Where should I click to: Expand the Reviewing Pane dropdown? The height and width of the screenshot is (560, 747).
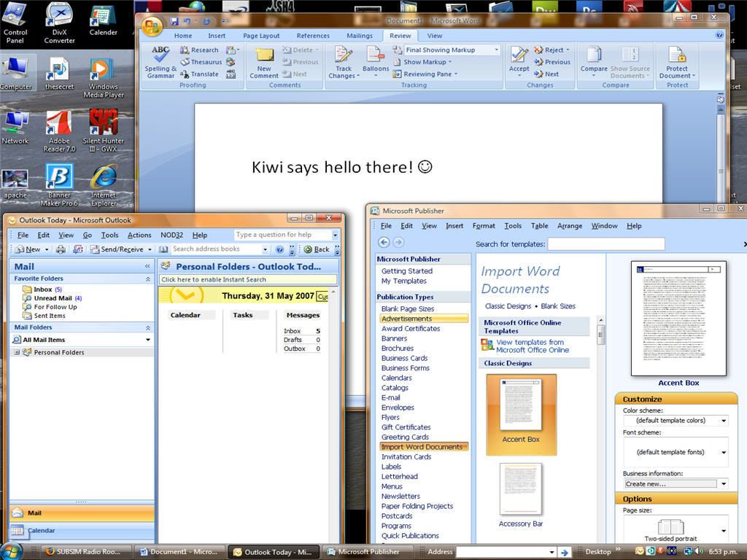[425, 74]
